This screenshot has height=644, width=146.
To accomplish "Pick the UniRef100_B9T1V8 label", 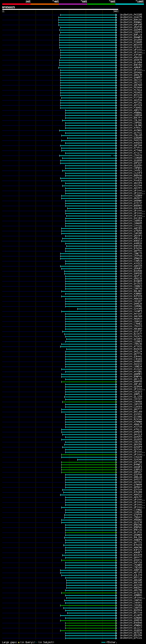I will 131,95.
